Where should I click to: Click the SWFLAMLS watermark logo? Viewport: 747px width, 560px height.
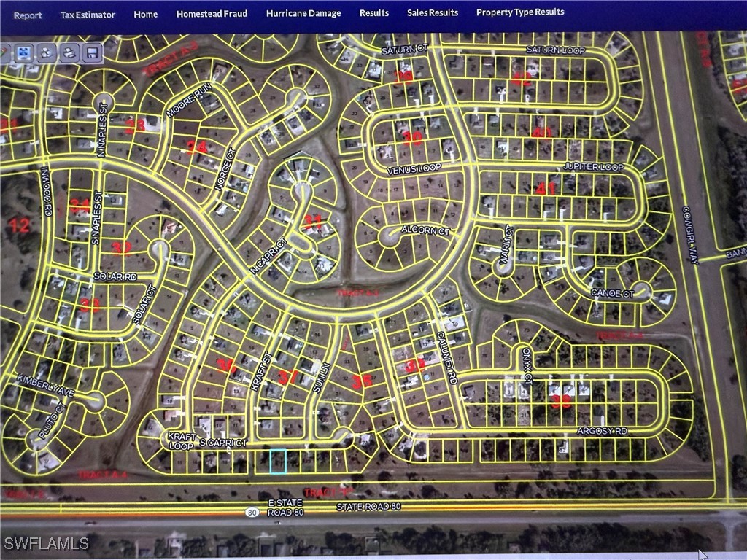[46, 543]
